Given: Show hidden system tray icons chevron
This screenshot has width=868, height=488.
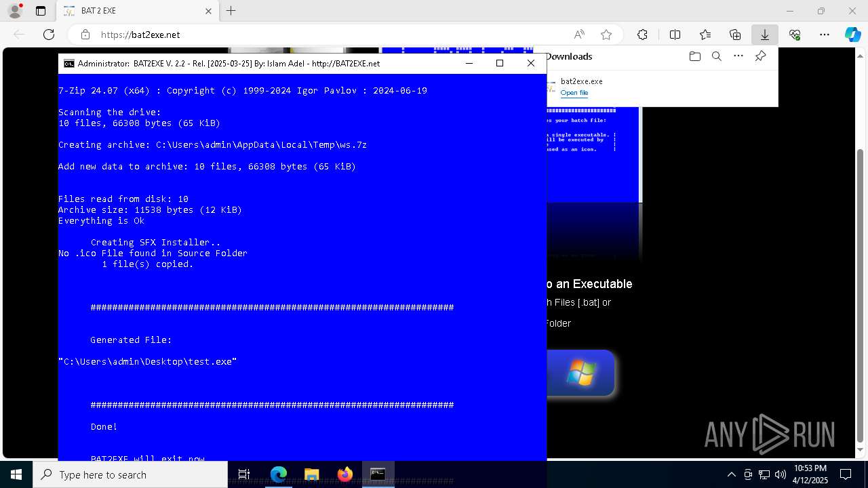Looking at the screenshot, I should [731, 474].
